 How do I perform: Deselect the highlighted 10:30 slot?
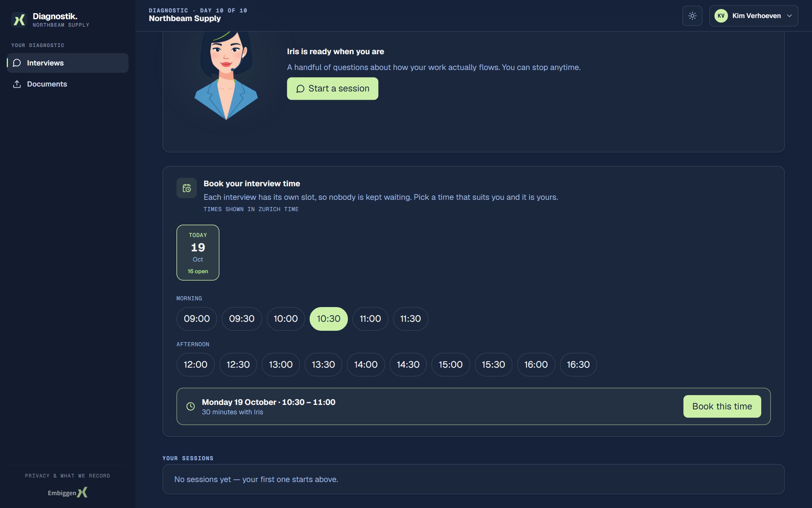point(329,319)
